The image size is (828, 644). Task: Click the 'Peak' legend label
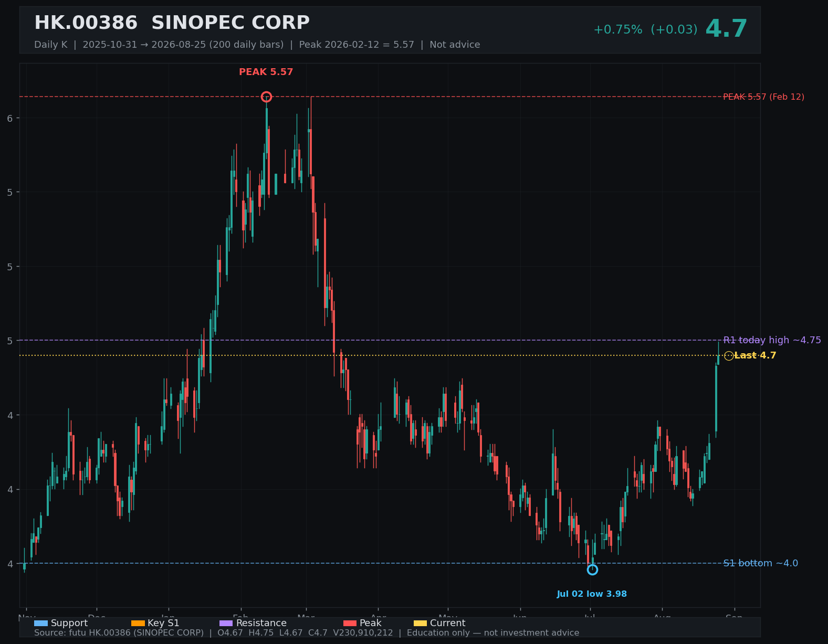point(371,623)
